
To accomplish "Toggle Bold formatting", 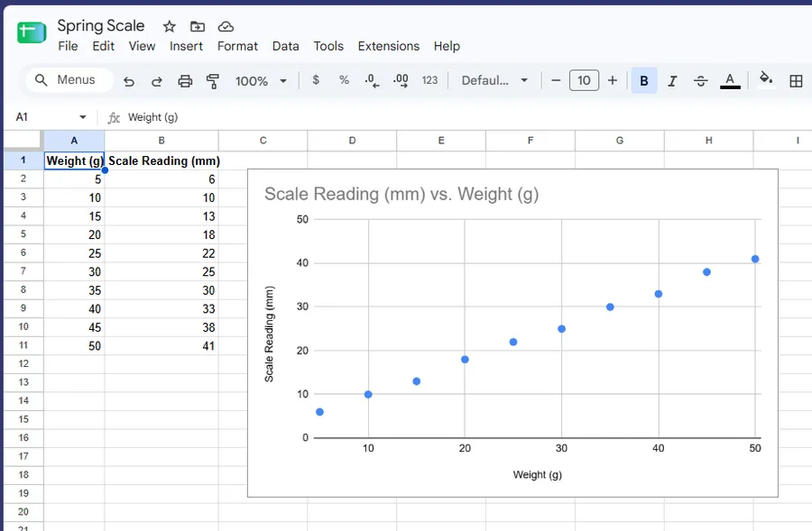I will (644, 81).
